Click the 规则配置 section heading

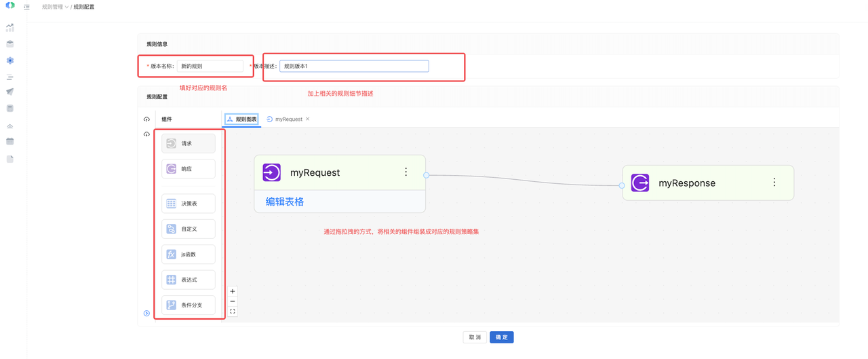[x=157, y=97]
